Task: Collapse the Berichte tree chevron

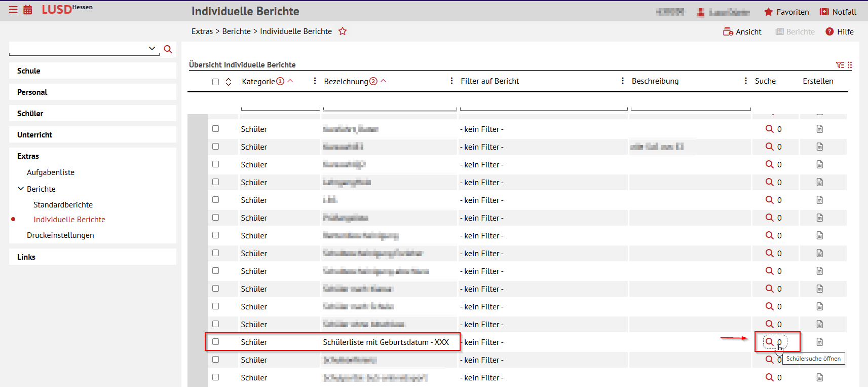Action: point(21,189)
